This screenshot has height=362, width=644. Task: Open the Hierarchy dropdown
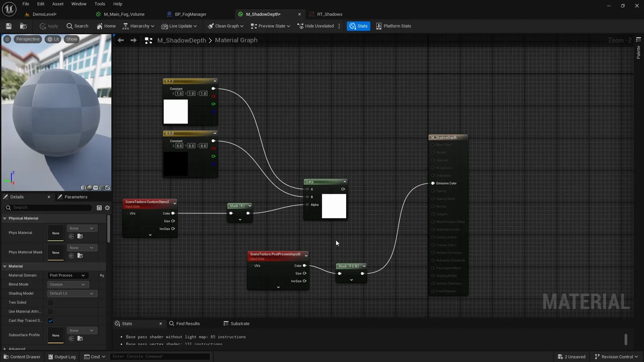[x=138, y=26]
